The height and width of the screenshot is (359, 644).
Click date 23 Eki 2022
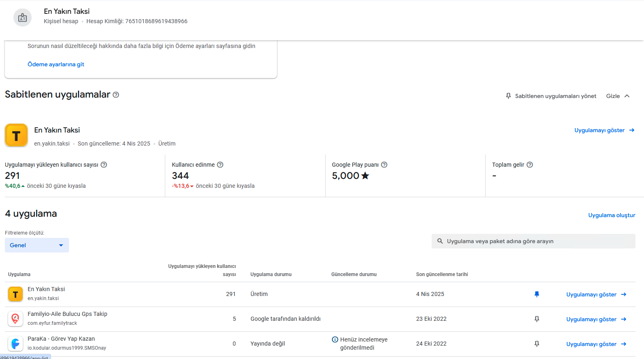click(x=431, y=319)
